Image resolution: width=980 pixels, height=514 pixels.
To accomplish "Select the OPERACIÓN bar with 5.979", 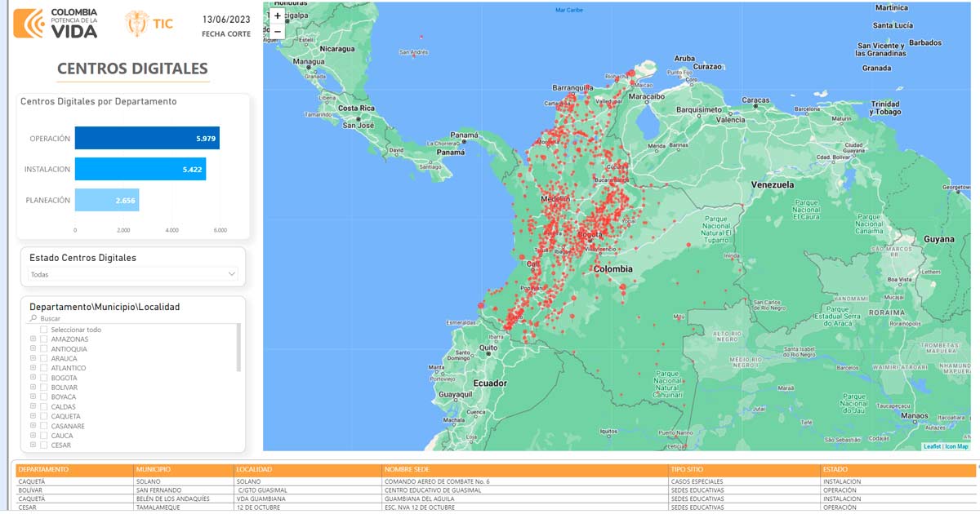I will pos(147,139).
